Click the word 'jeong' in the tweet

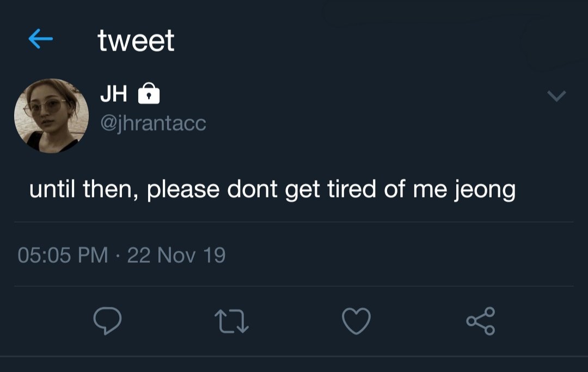(485, 190)
